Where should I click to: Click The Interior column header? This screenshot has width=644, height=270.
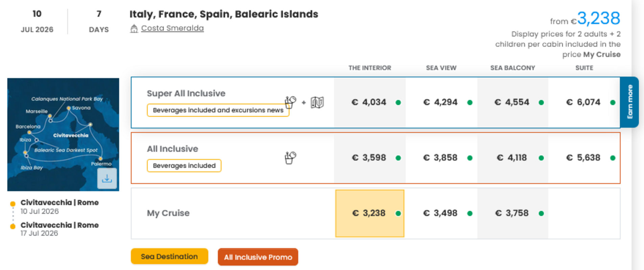[x=369, y=68]
